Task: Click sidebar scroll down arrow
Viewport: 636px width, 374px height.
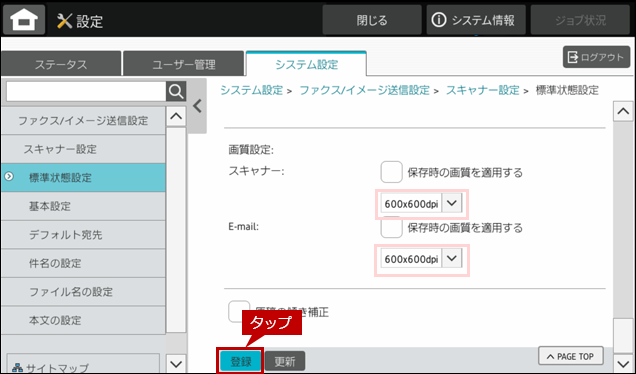Action: pyautogui.click(x=176, y=363)
